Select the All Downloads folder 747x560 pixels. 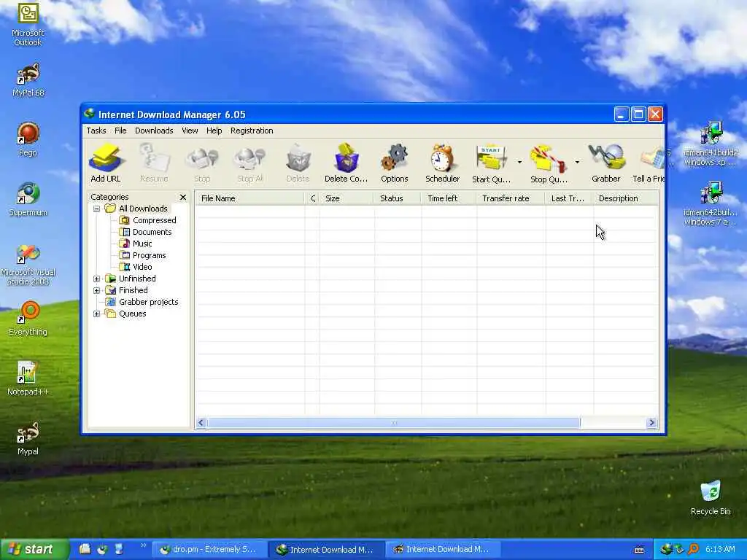[x=136, y=209]
